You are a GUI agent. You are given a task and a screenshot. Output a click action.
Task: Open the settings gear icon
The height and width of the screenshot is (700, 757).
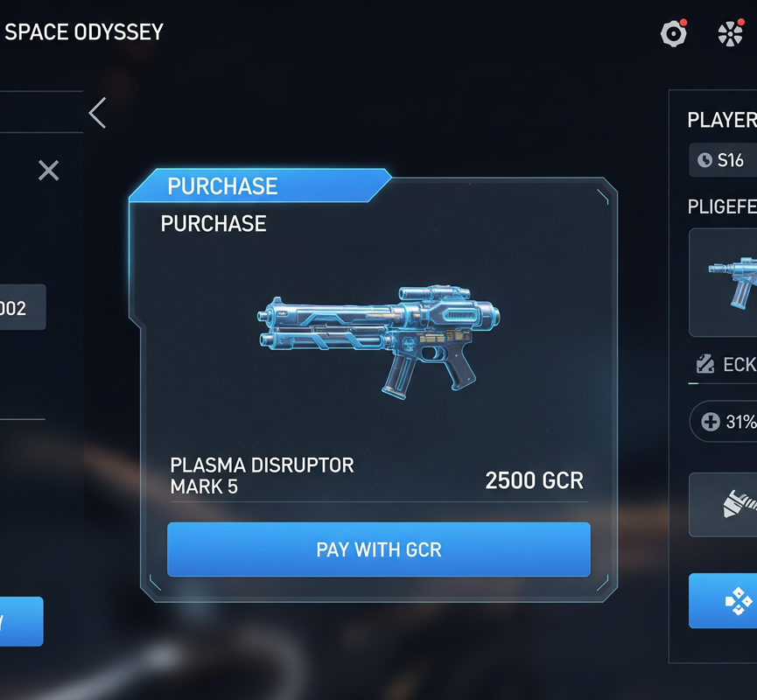(x=673, y=33)
